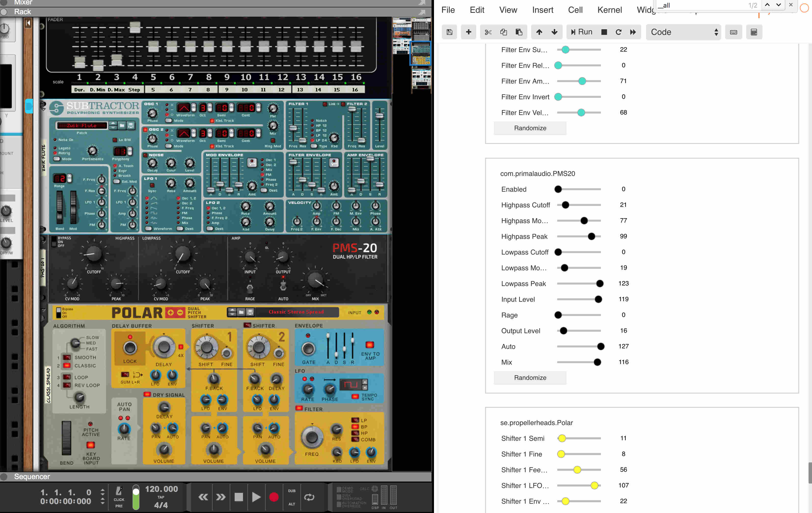Browse Polar patches with the folder icon
The image size is (812, 513).
tap(241, 312)
